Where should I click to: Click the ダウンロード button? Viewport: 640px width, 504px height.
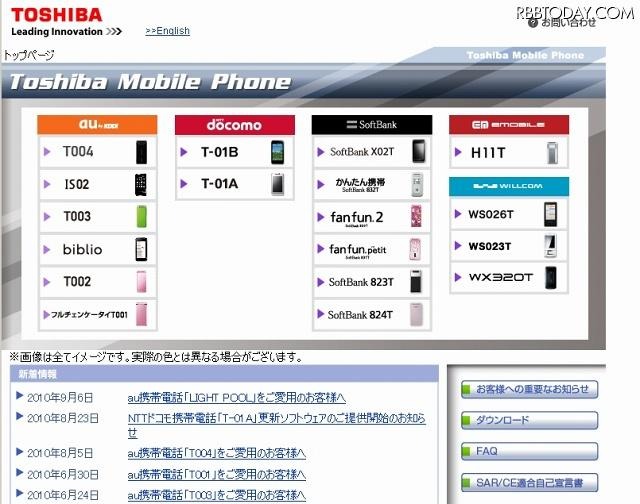[529, 420]
